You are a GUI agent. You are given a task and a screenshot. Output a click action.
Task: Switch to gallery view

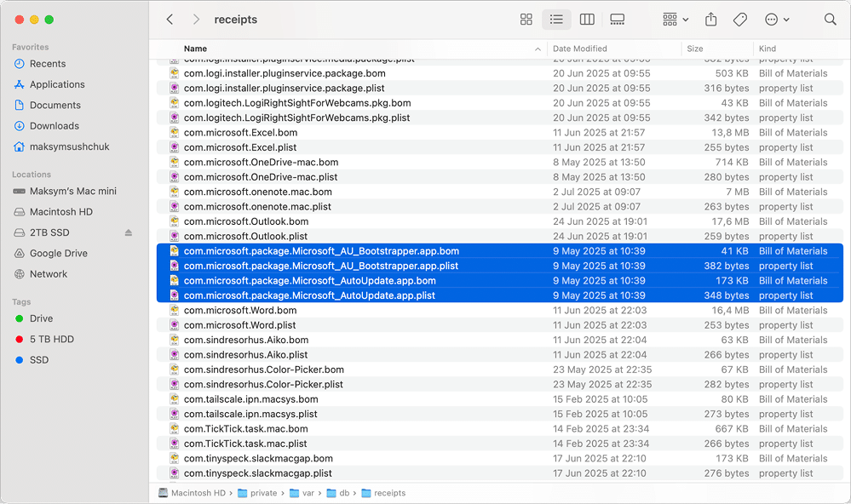tap(617, 20)
